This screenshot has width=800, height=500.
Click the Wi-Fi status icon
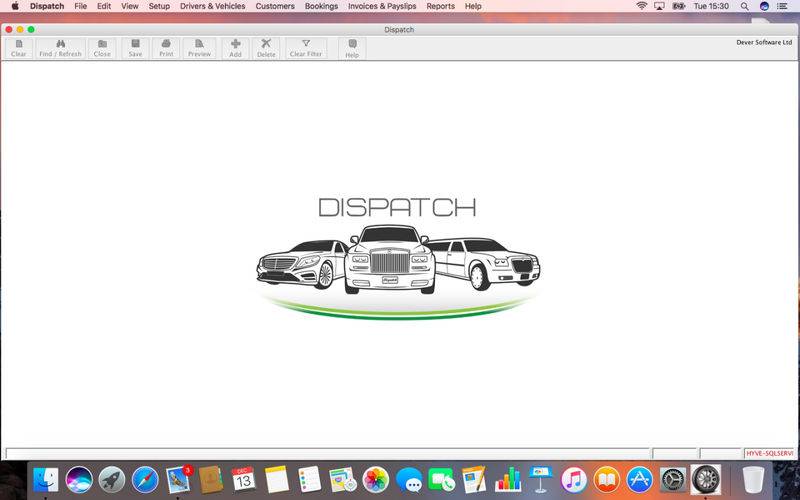click(642, 6)
